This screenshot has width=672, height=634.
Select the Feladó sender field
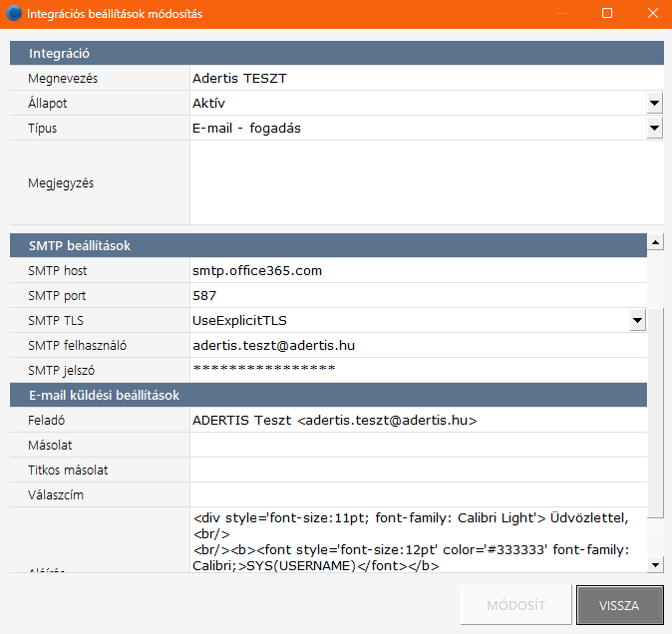coord(418,421)
